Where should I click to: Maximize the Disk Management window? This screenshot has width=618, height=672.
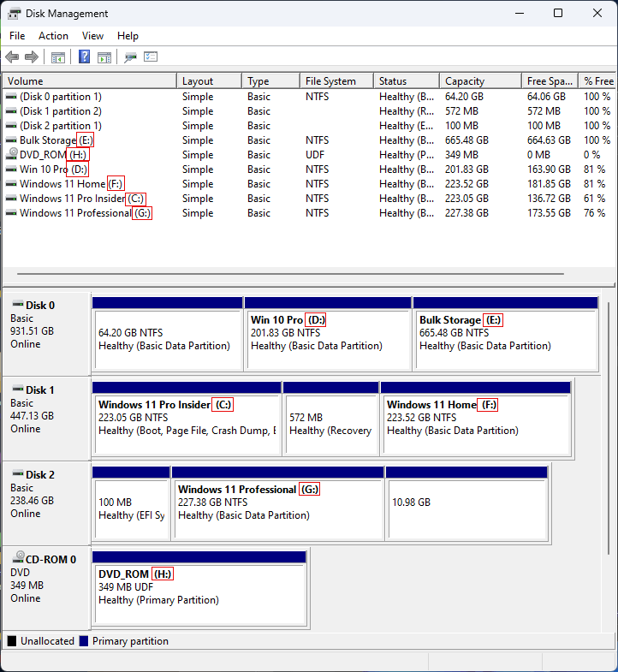(x=558, y=14)
